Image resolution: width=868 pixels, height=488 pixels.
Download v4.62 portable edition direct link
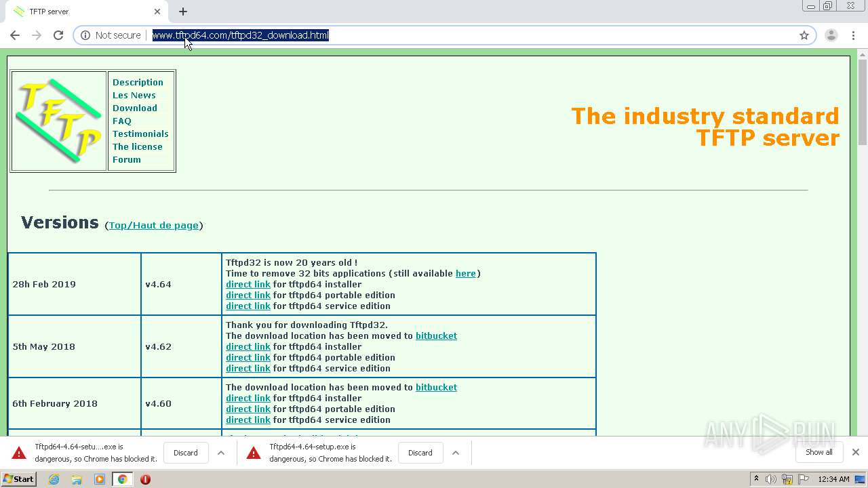coord(248,357)
